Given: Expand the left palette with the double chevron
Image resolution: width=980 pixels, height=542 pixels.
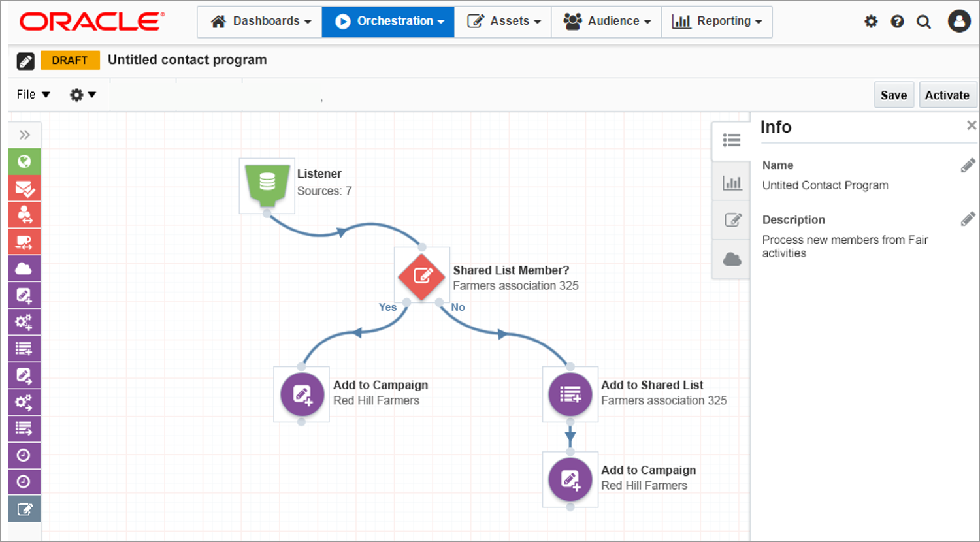Looking at the screenshot, I should [25, 135].
